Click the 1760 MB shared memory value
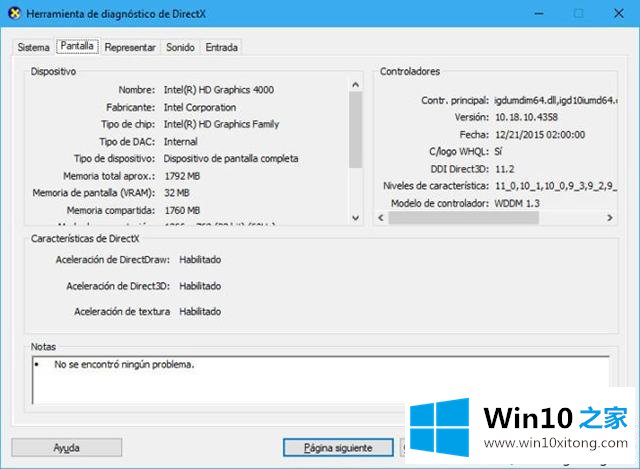Viewport: 640px width, 469px height. pyautogui.click(x=182, y=210)
